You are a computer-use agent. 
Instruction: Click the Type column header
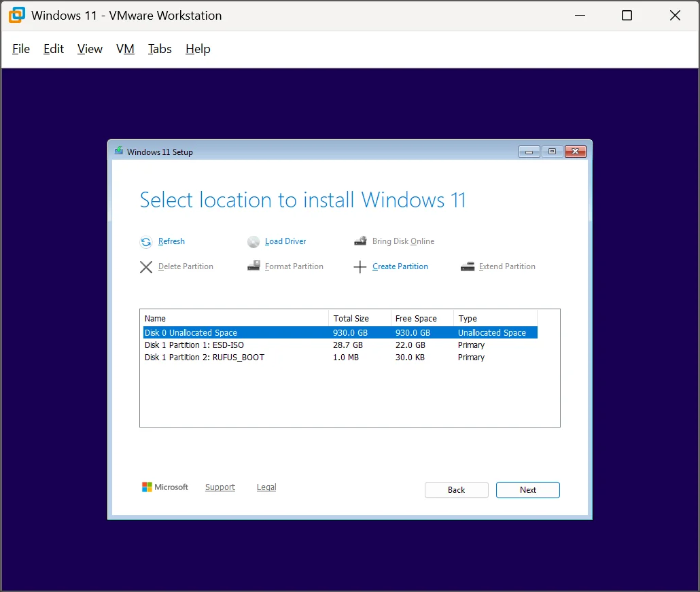point(495,318)
